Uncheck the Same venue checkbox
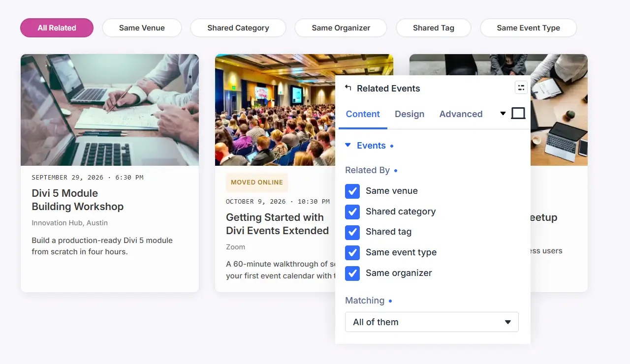630x364 pixels. pos(352,191)
